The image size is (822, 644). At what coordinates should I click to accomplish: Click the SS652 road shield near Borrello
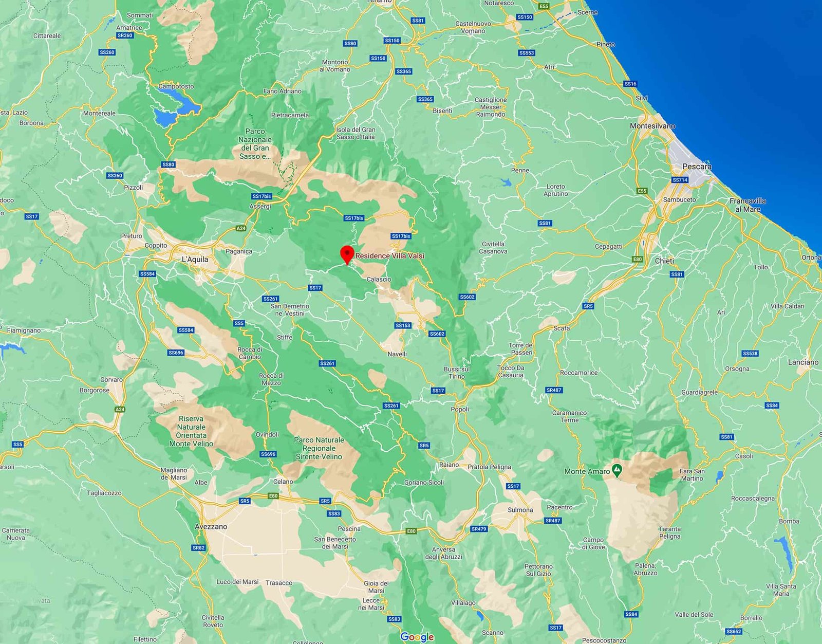click(734, 631)
